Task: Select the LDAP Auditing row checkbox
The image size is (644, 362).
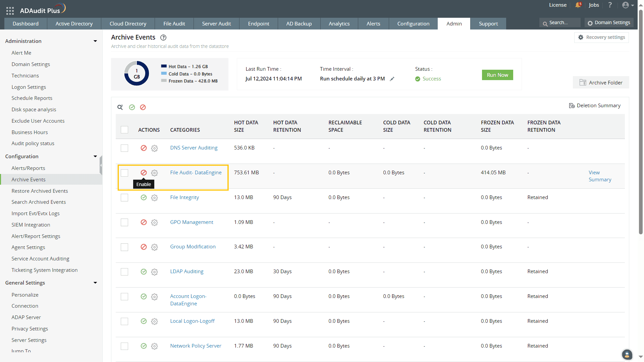Action: 124,272
